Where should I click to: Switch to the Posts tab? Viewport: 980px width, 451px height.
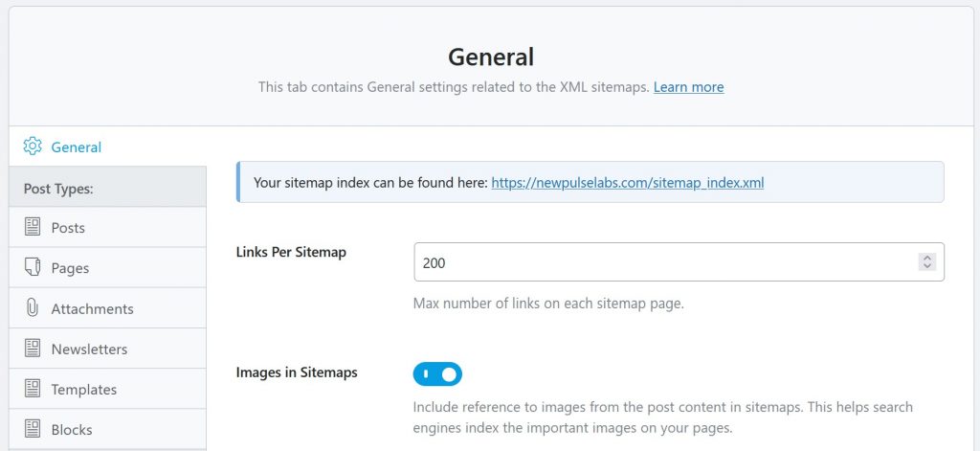click(107, 227)
